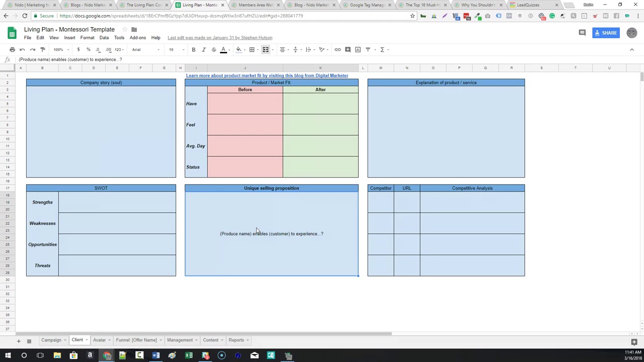Add a new sheet with plus icon
Image resolution: width=644 pixels, height=362 pixels.
click(19, 340)
